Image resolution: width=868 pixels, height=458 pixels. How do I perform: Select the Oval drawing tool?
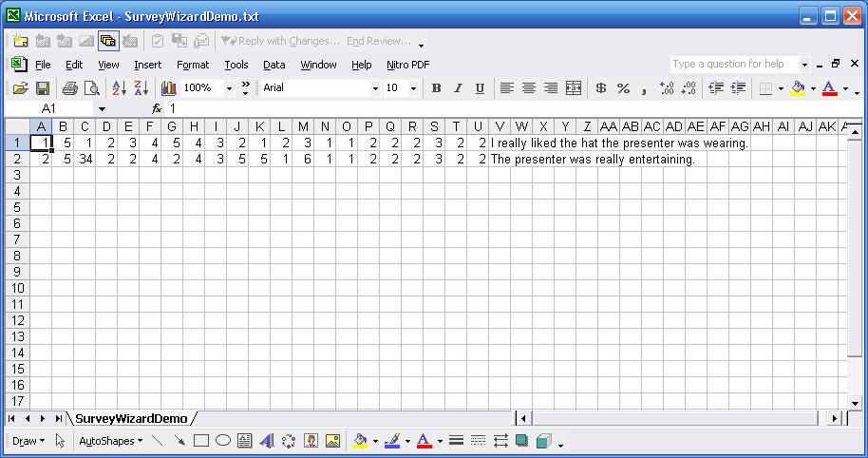coord(223,441)
